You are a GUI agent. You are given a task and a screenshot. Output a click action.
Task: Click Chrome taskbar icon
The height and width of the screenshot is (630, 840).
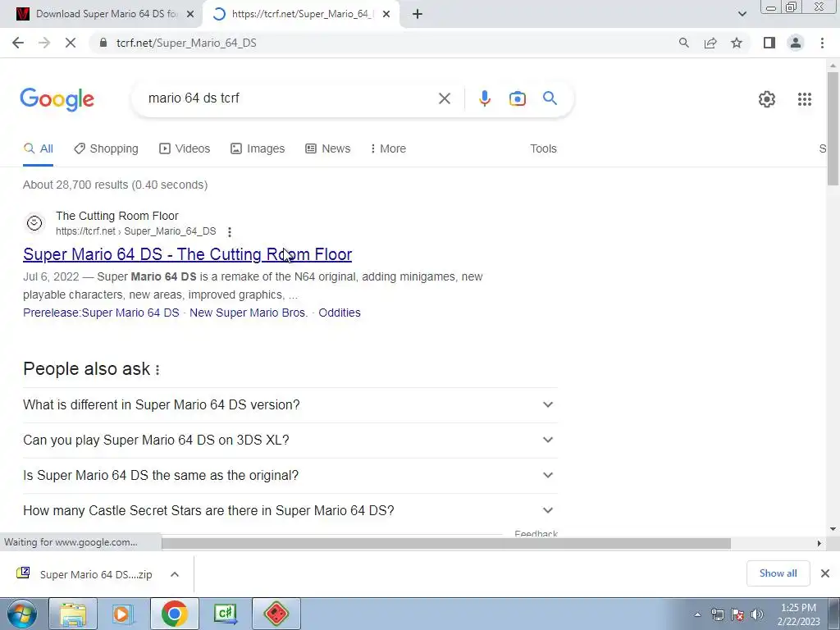[174, 614]
